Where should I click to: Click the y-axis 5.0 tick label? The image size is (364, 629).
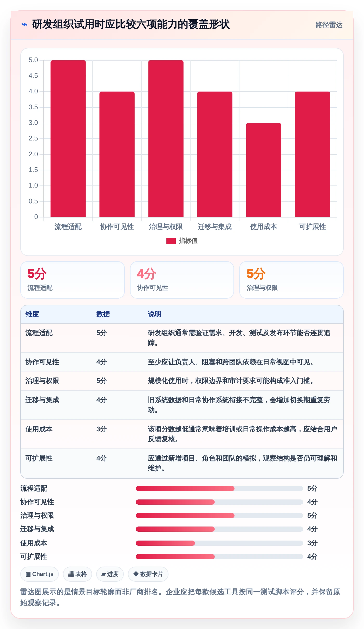click(x=33, y=60)
